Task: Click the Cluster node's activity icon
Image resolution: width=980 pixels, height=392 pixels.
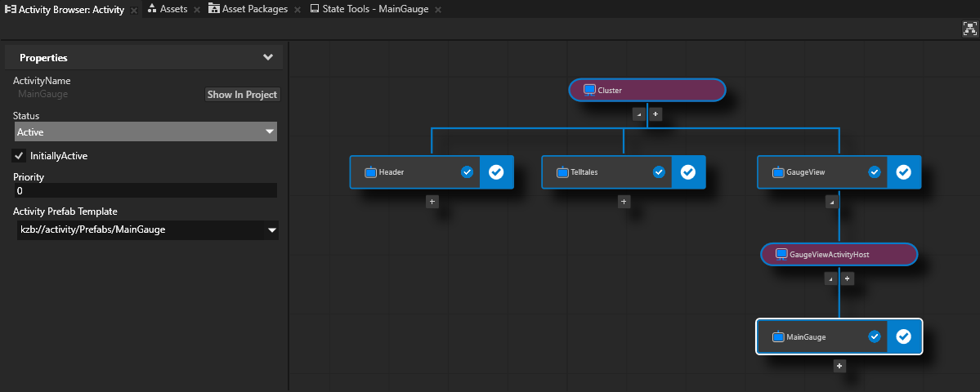Action: pyautogui.click(x=588, y=90)
